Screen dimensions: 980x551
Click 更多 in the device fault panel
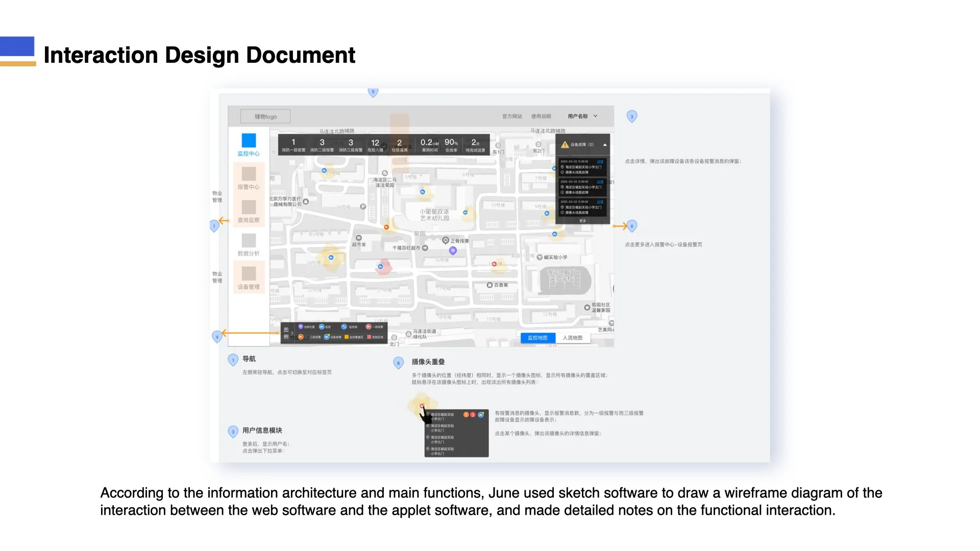[x=582, y=221]
